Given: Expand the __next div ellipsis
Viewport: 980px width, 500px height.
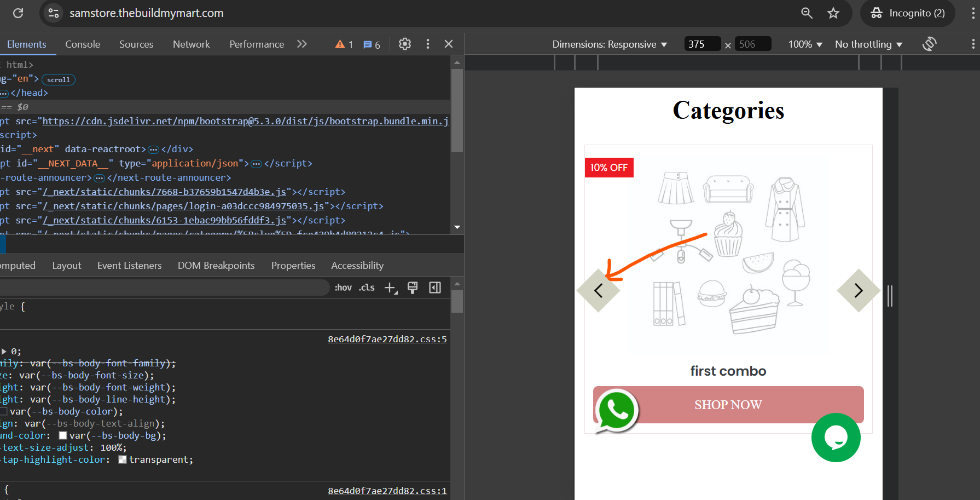Looking at the screenshot, I should [x=154, y=150].
